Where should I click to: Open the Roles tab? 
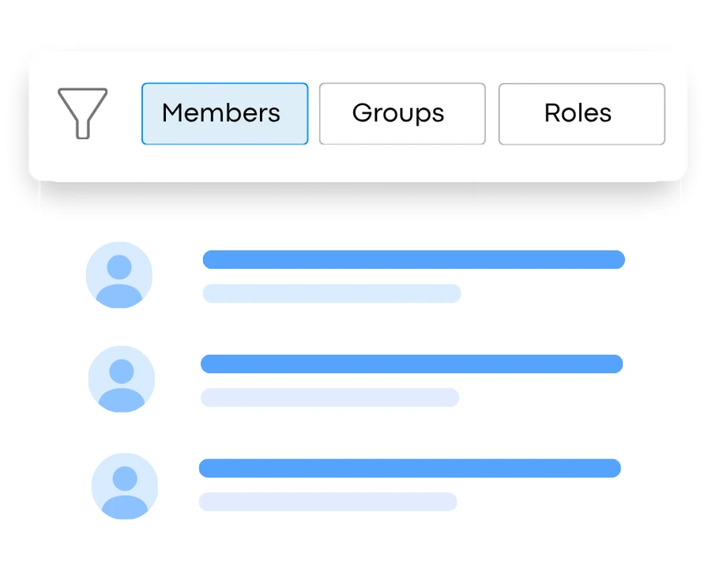tap(581, 114)
